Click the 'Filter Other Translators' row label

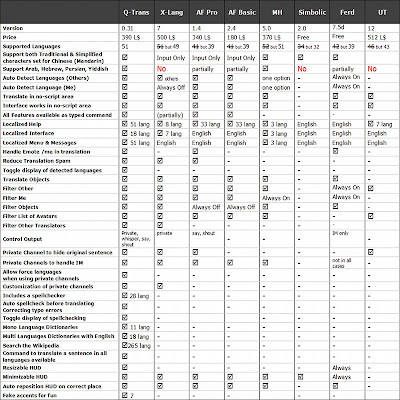pos(34,226)
